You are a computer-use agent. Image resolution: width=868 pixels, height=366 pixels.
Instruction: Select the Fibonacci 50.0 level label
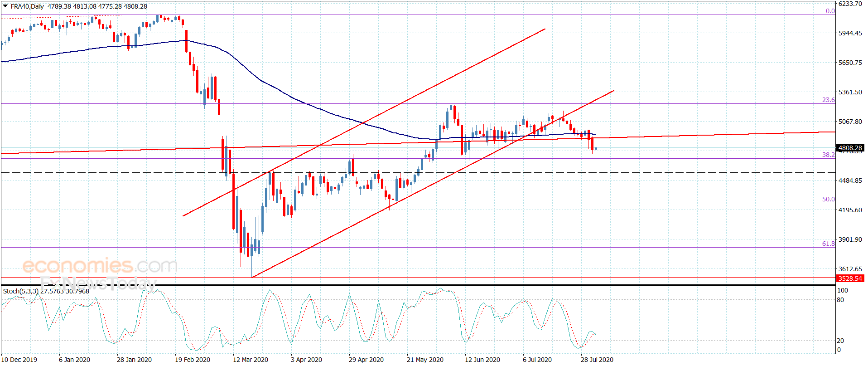coord(828,200)
